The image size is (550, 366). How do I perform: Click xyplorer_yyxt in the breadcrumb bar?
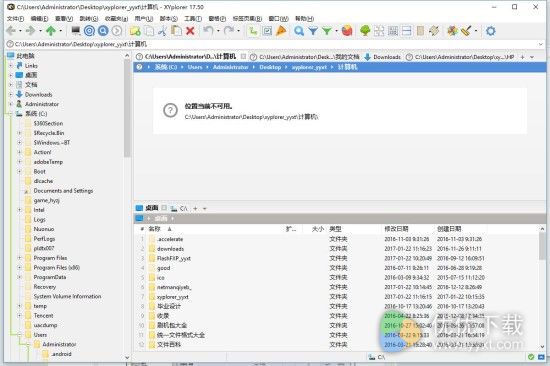click(x=309, y=67)
